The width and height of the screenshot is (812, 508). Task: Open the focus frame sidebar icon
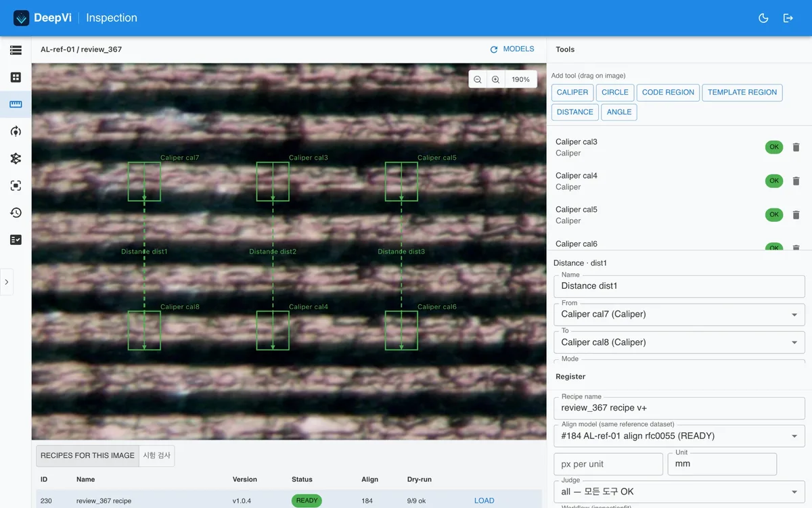(x=16, y=185)
